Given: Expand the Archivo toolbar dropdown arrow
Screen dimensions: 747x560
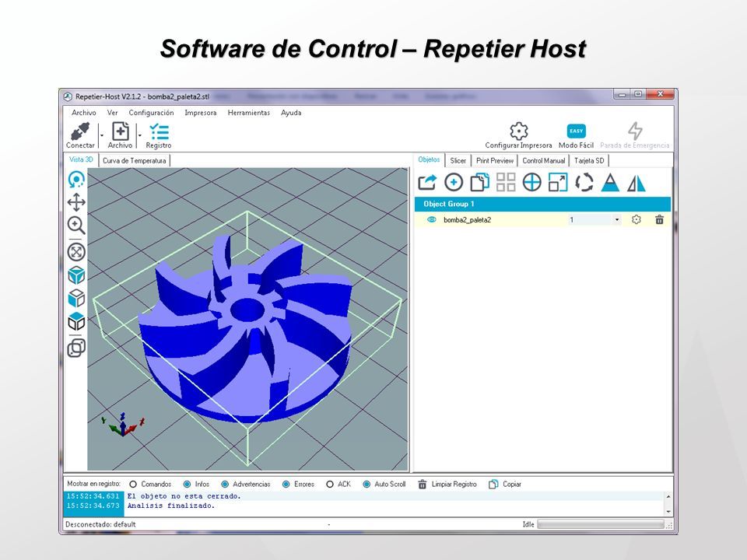Looking at the screenshot, I should point(139,135).
